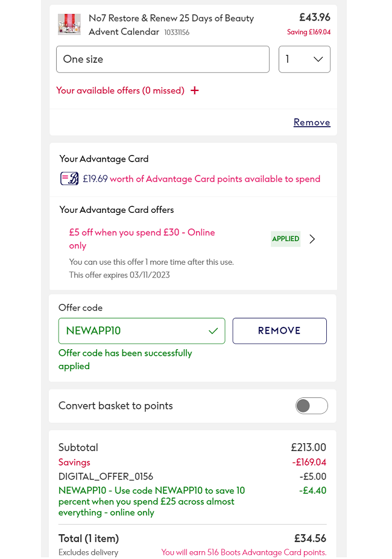The width and height of the screenshot is (392, 559).
Task: Click the Your Advantage Card section header
Action: (103, 159)
